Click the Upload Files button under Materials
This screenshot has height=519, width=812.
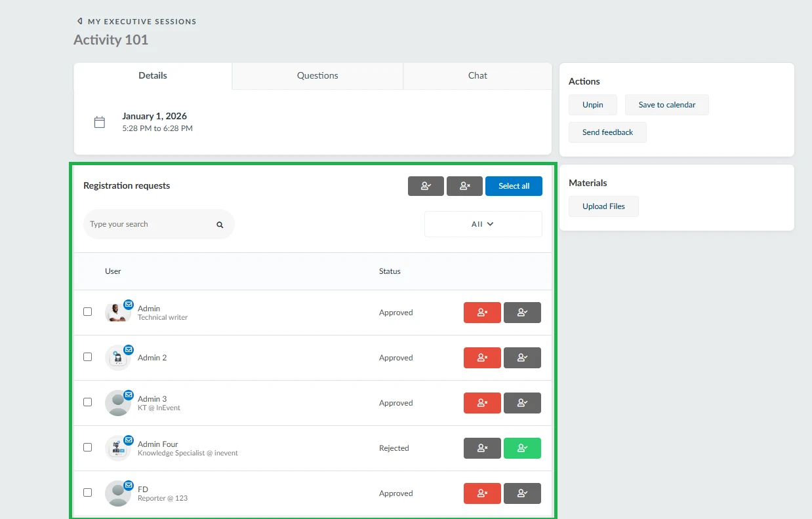point(603,206)
